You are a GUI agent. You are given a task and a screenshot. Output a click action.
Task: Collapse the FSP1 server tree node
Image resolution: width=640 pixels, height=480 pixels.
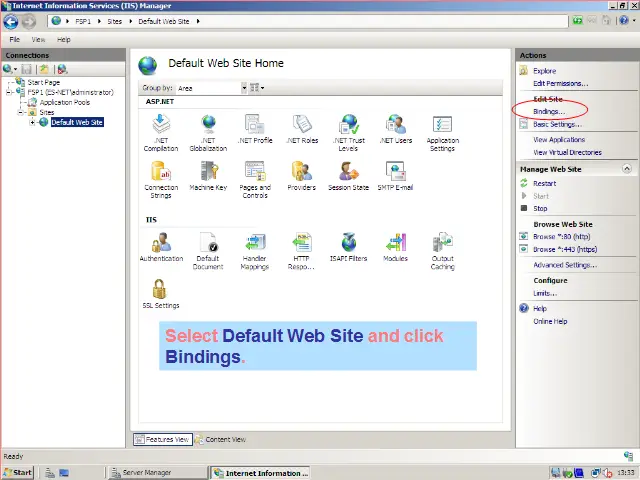click(9, 92)
